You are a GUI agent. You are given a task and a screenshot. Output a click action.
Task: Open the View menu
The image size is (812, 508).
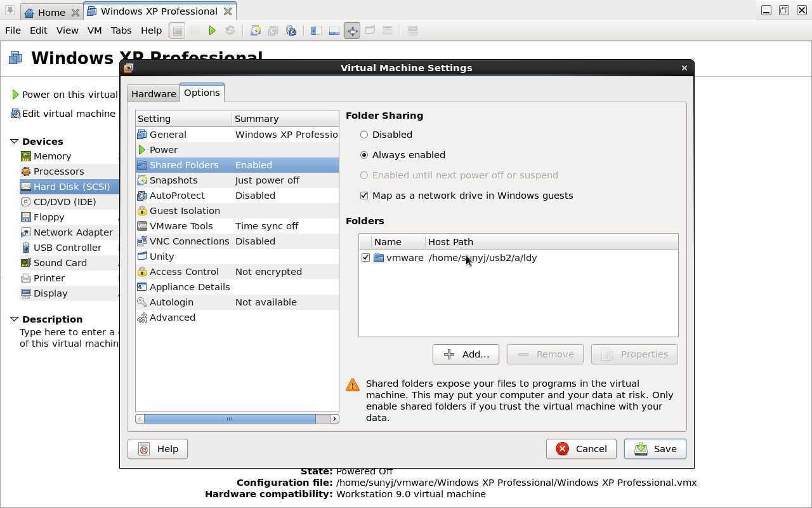pos(67,30)
